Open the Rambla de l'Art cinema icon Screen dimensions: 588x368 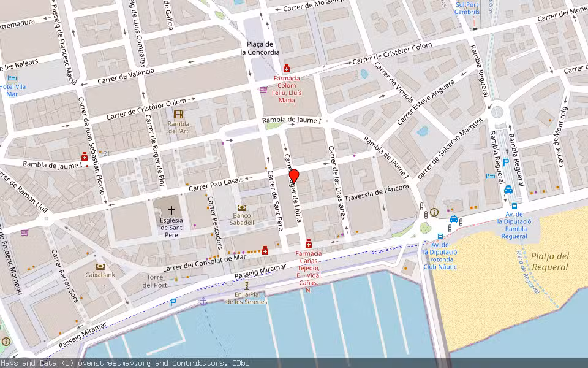[x=178, y=114]
